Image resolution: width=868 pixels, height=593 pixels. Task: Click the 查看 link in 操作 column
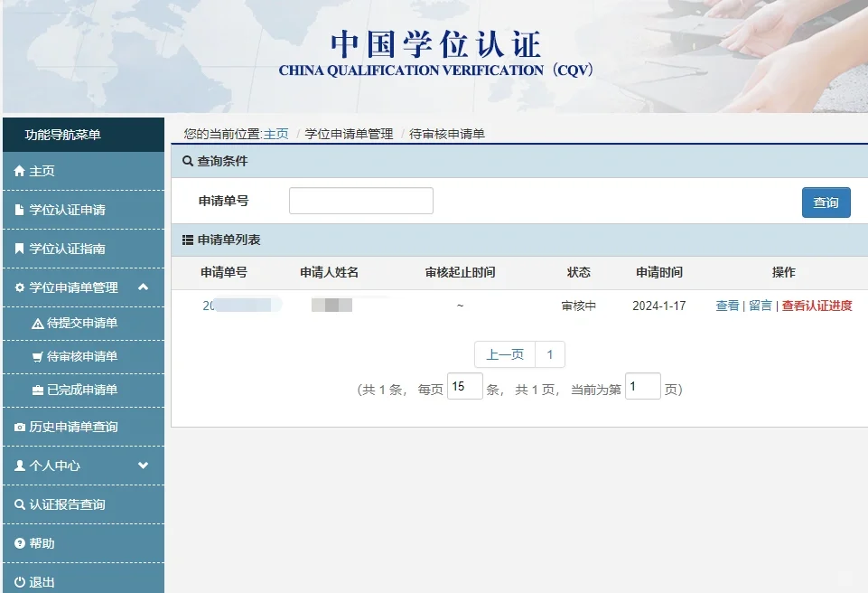[x=727, y=306]
